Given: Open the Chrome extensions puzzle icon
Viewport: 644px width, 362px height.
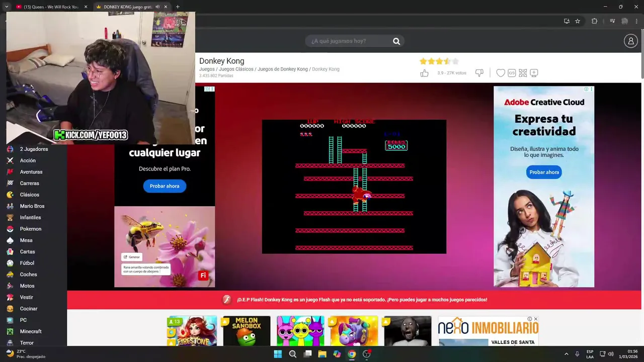Looking at the screenshot, I should 595,21.
